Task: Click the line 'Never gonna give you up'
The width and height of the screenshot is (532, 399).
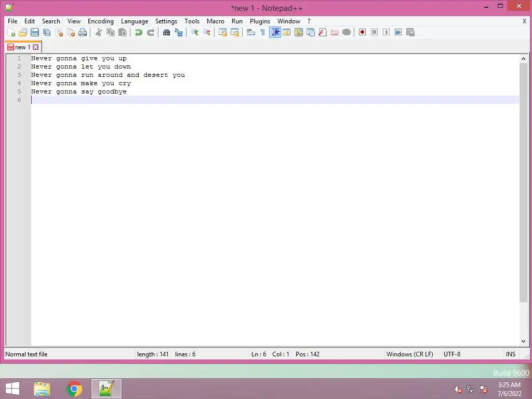Action: pyautogui.click(x=79, y=58)
